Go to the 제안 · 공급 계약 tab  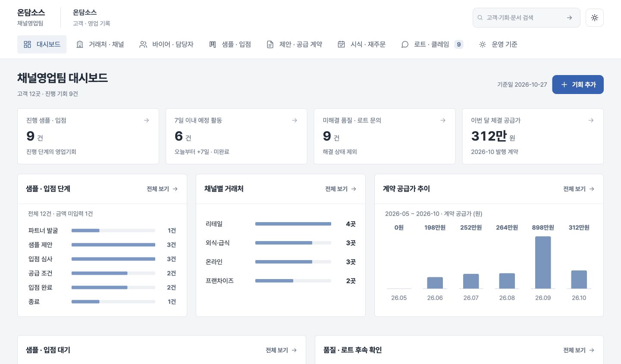[x=294, y=44]
